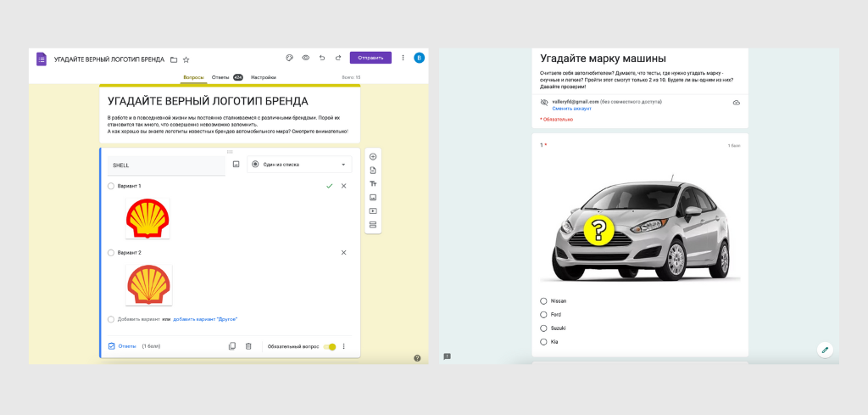Star the form title
Image resolution: width=868 pixels, height=415 pixels.
point(186,59)
